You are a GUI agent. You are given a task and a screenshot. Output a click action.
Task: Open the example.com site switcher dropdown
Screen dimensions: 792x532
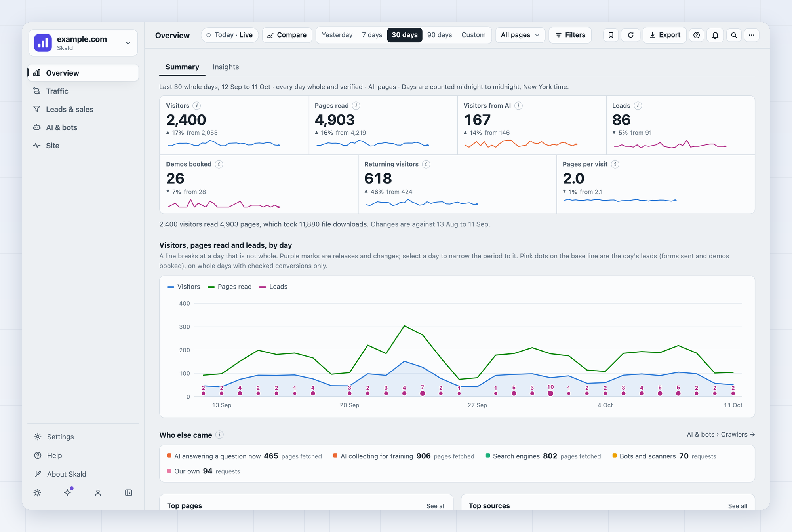pyautogui.click(x=83, y=43)
